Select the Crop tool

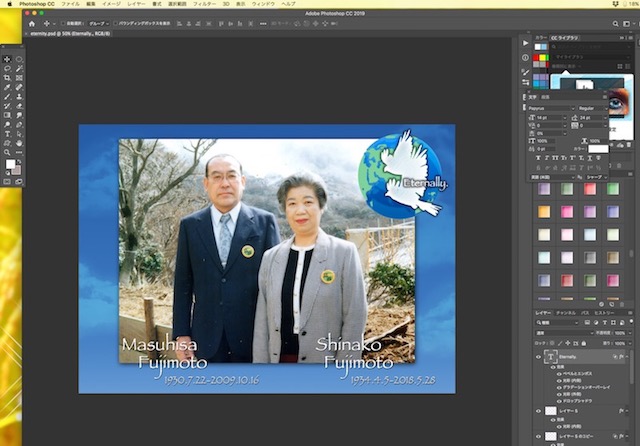pyautogui.click(x=7, y=78)
